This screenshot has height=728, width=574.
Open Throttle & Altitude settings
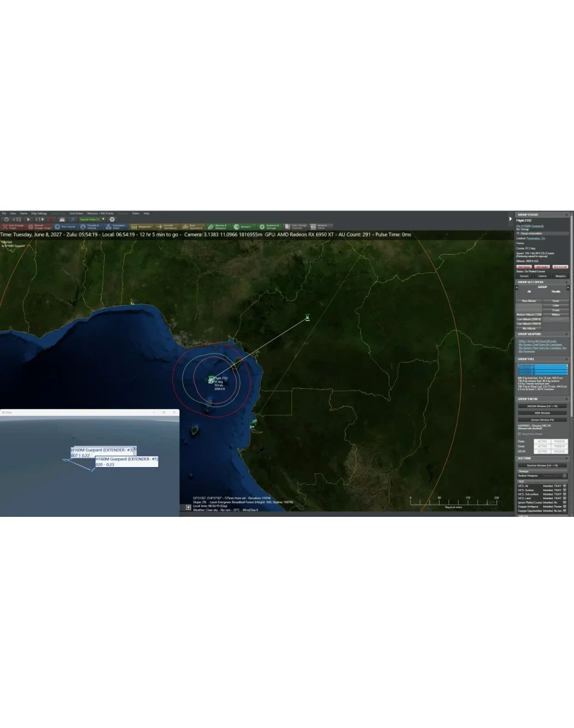(91, 226)
